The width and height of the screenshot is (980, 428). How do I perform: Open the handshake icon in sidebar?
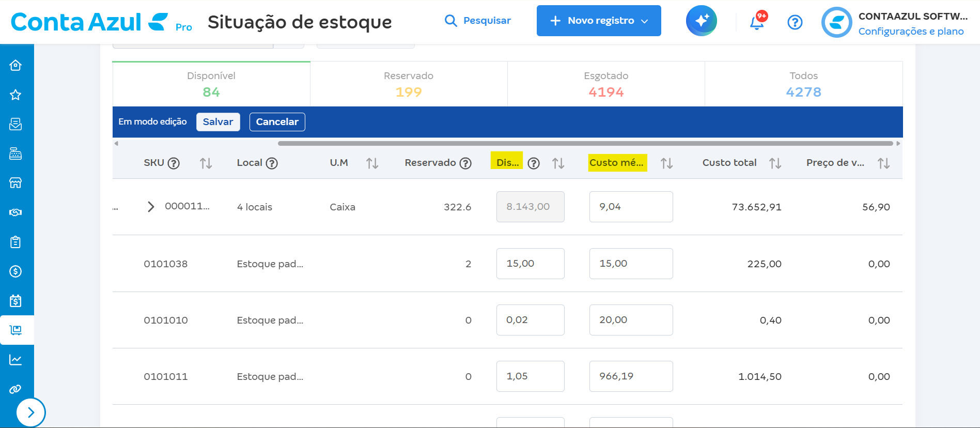pyautogui.click(x=15, y=212)
